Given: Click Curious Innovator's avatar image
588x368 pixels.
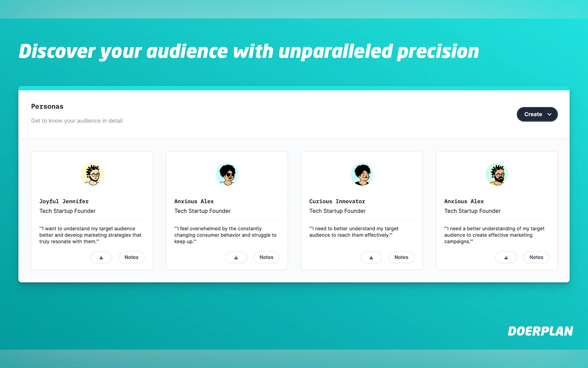Looking at the screenshot, I should [362, 174].
